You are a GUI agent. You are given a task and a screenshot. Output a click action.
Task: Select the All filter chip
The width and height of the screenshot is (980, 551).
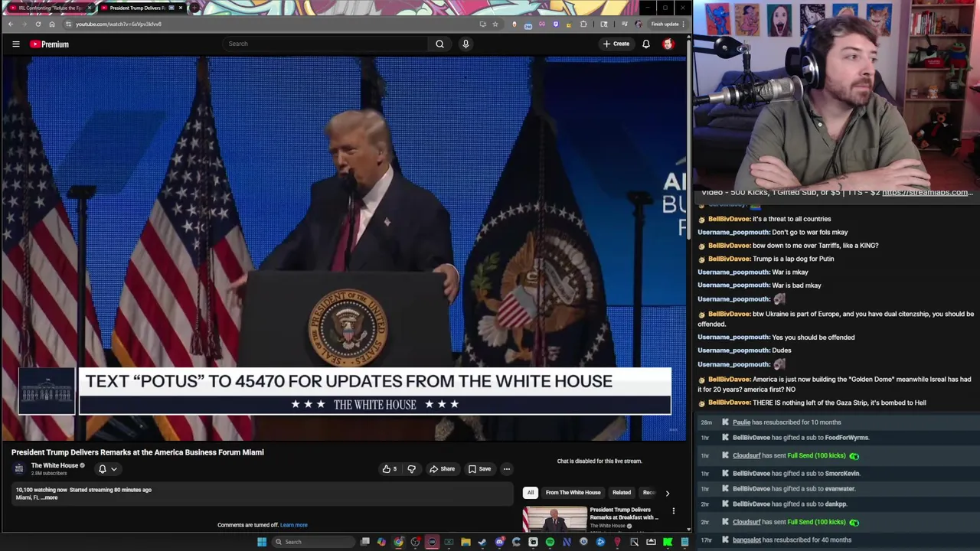pos(530,493)
